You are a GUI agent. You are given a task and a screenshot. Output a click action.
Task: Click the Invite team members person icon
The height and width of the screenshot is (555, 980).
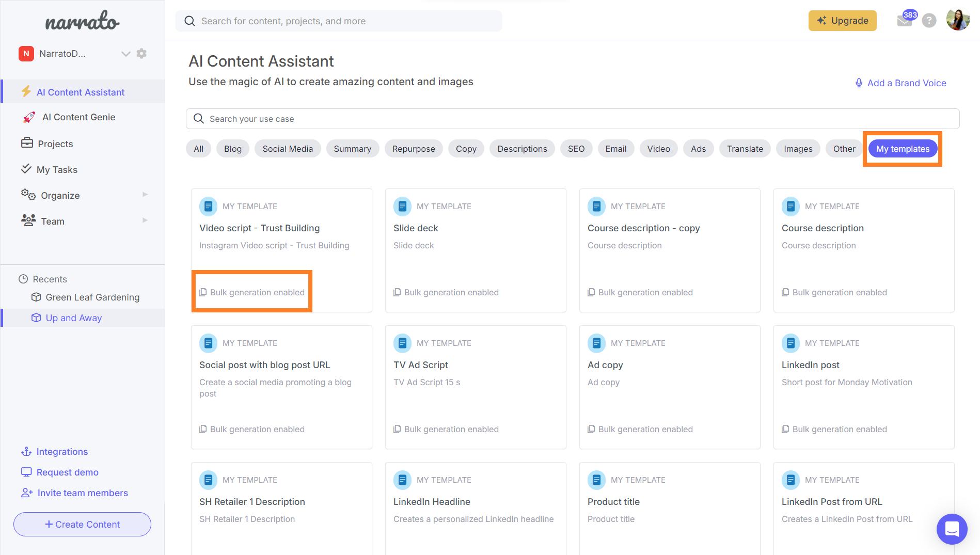27,493
